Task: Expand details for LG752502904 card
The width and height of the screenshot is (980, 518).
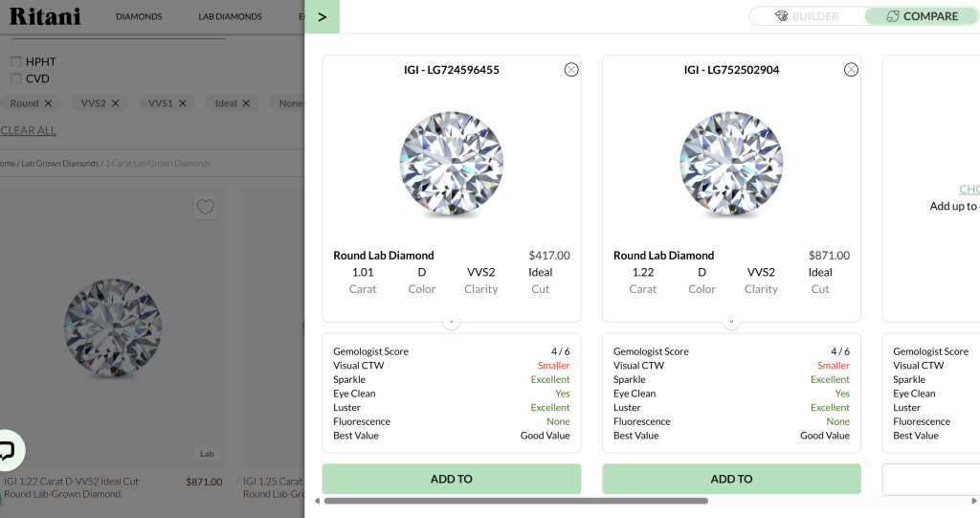Action: click(x=731, y=322)
